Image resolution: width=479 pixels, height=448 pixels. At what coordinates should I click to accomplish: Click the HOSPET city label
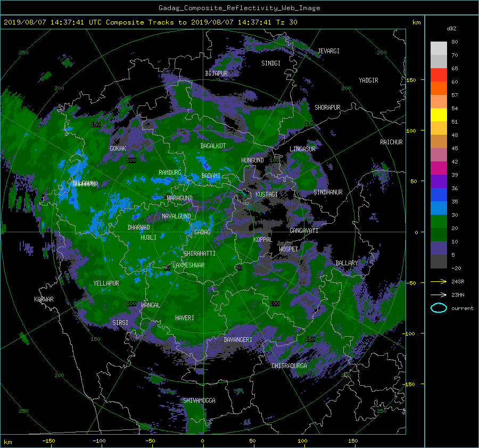click(x=288, y=249)
